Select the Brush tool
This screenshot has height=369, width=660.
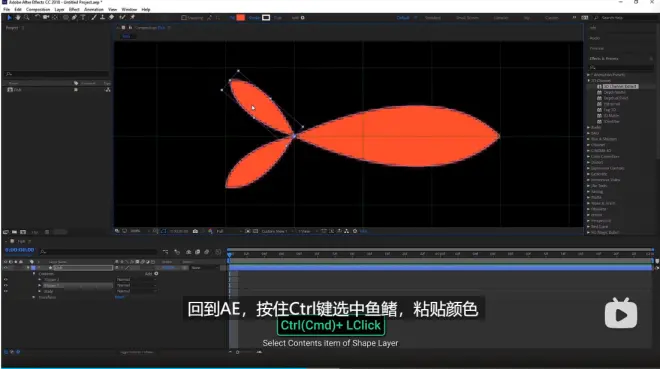pyautogui.click(x=93, y=17)
